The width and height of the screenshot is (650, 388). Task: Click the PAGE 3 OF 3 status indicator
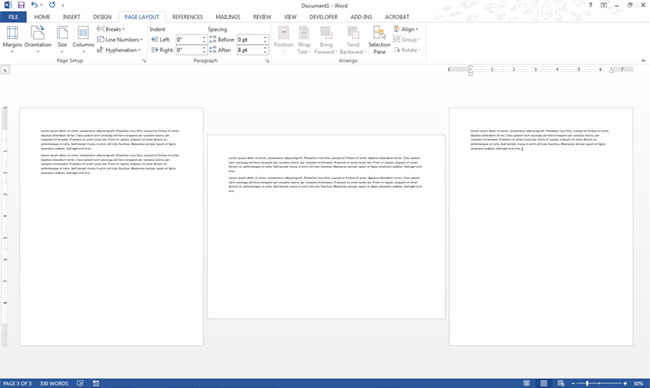[17, 383]
